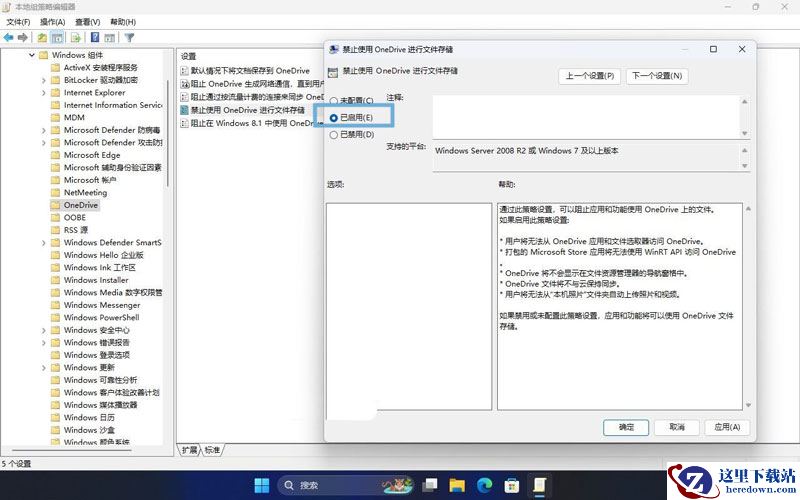The width and height of the screenshot is (800, 500).
Task: Click the policy icon of 阻止 OneDrive 生成网络通信
Action: [185, 84]
